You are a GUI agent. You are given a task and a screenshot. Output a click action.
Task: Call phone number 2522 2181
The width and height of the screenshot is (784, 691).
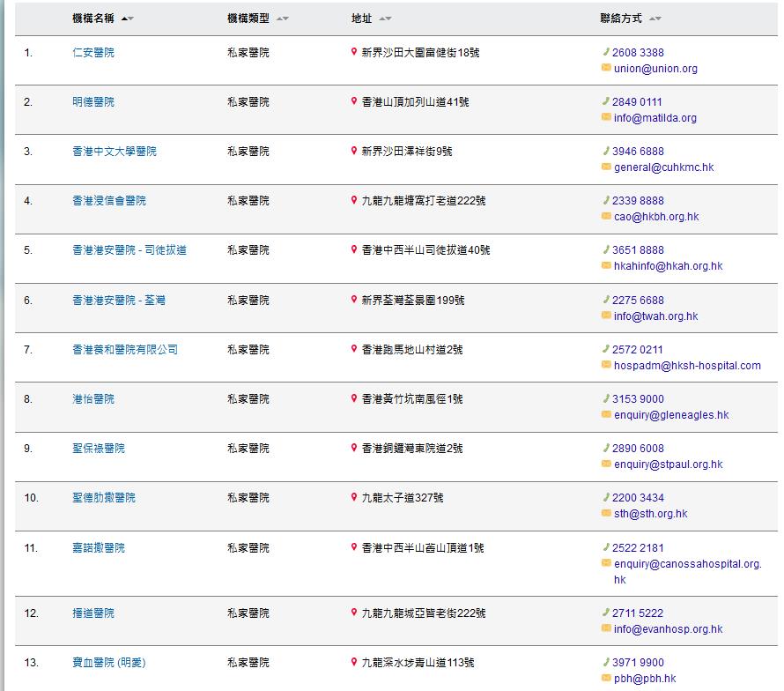point(638,548)
